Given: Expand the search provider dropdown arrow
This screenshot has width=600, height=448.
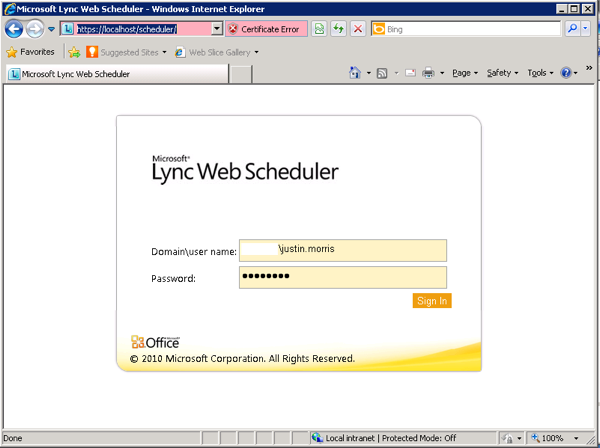Looking at the screenshot, I should [x=585, y=29].
